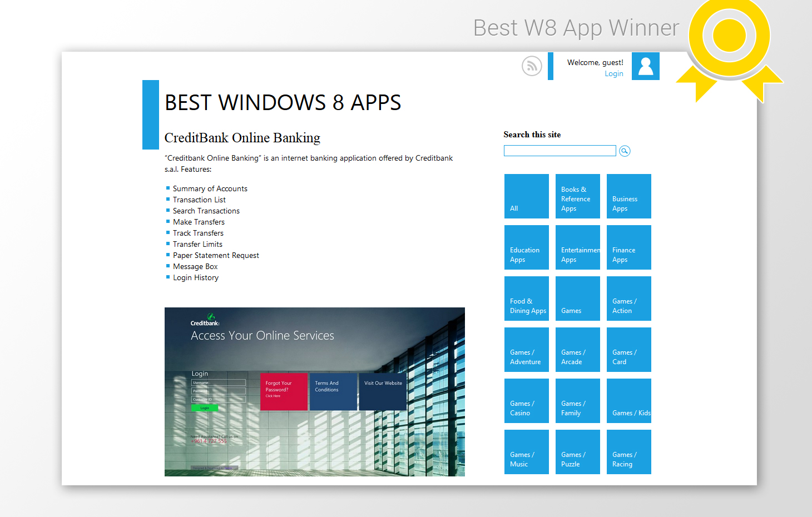The height and width of the screenshot is (517, 812).
Task: Open the Business Apps tile
Action: 629,196
